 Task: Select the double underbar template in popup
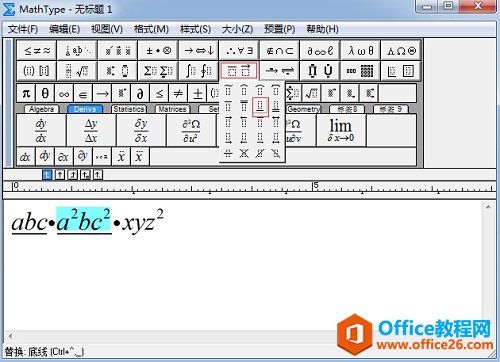click(x=276, y=106)
